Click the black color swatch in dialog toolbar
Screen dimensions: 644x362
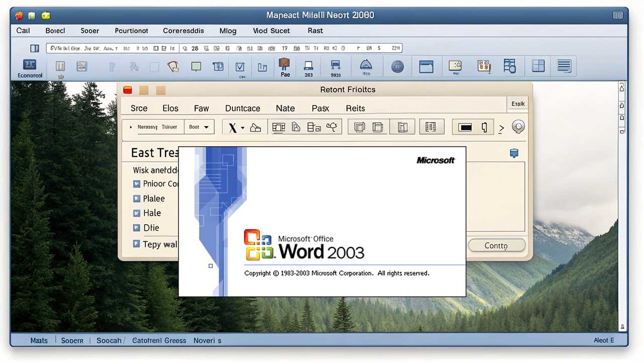point(465,127)
